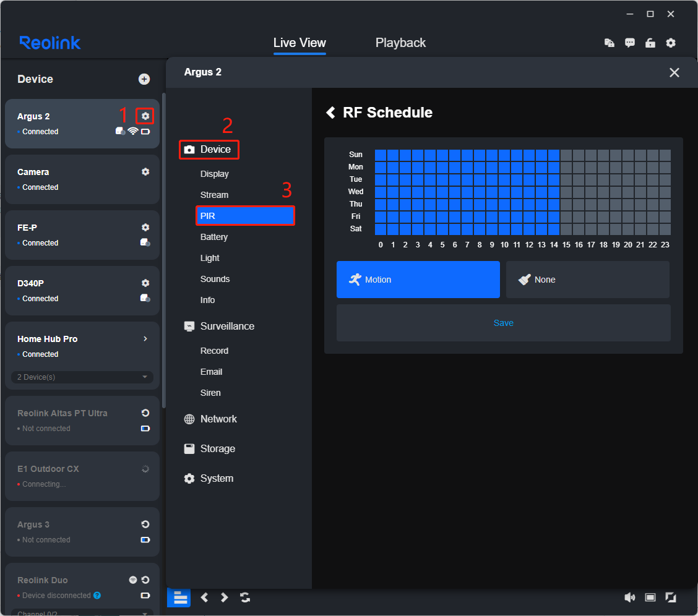Screen dimensions: 698x616
Task: Click the Argus 2 battery status icon
Action: coord(145,132)
